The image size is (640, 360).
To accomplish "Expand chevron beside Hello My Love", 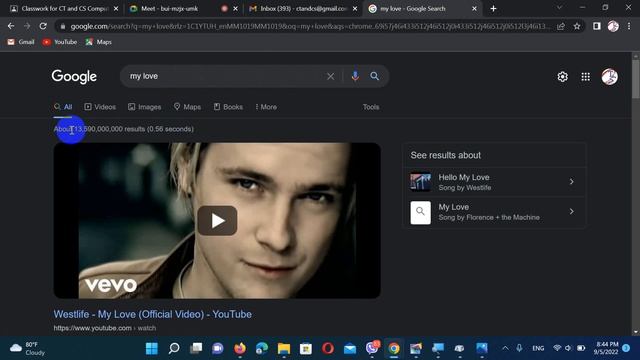I will point(572,182).
